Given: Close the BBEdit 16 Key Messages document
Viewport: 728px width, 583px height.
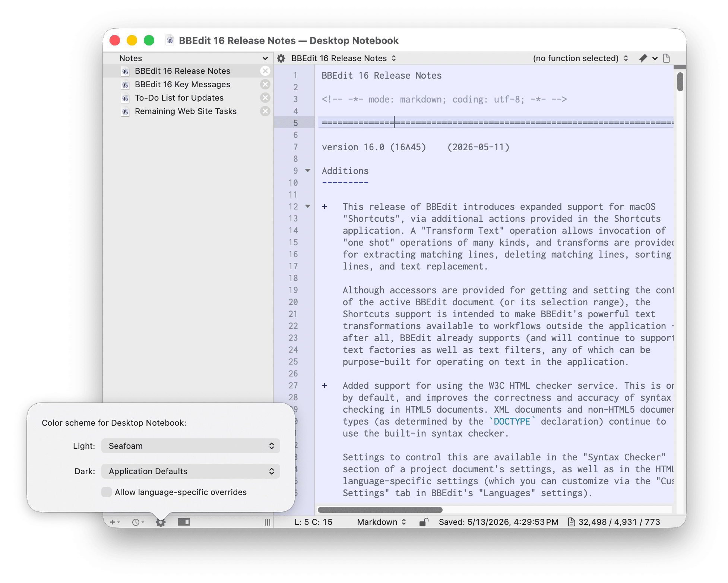Looking at the screenshot, I should pos(265,84).
